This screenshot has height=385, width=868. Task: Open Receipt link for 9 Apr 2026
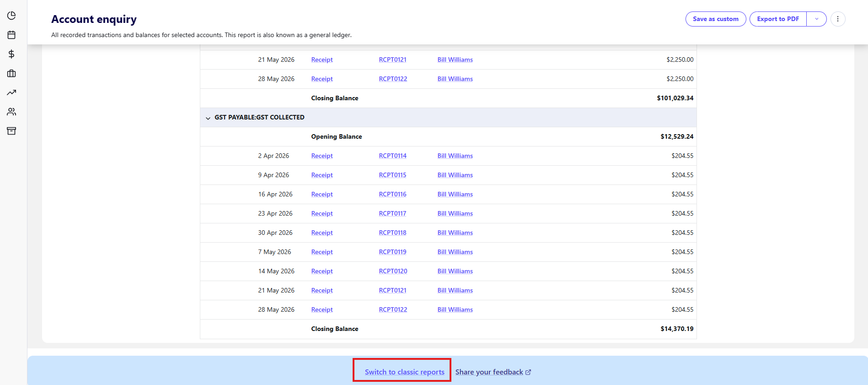click(322, 175)
